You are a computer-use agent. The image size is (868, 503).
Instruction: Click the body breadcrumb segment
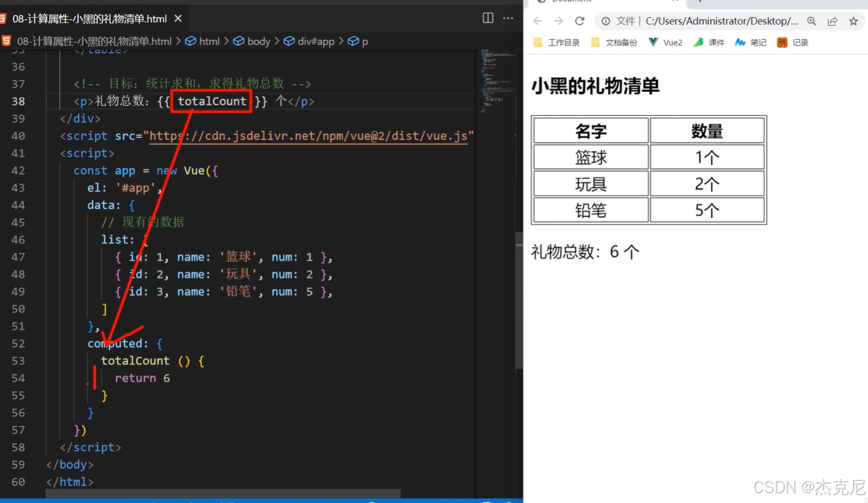tap(252, 41)
